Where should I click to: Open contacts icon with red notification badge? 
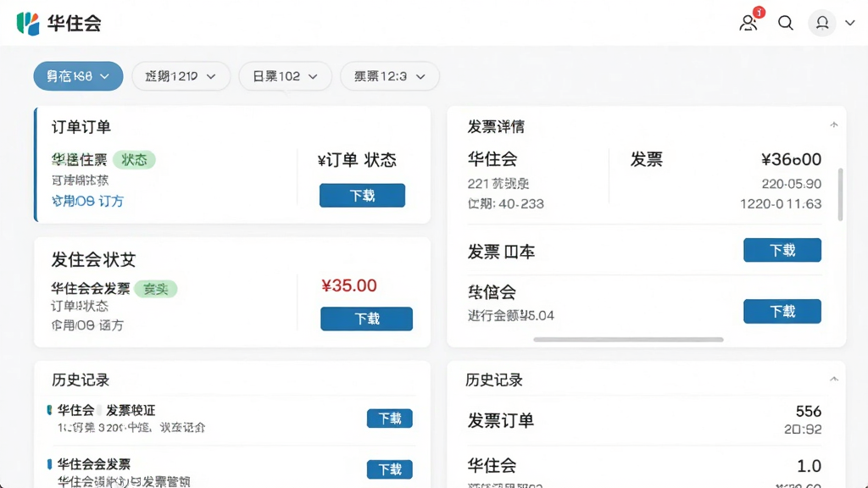coord(749,22)
